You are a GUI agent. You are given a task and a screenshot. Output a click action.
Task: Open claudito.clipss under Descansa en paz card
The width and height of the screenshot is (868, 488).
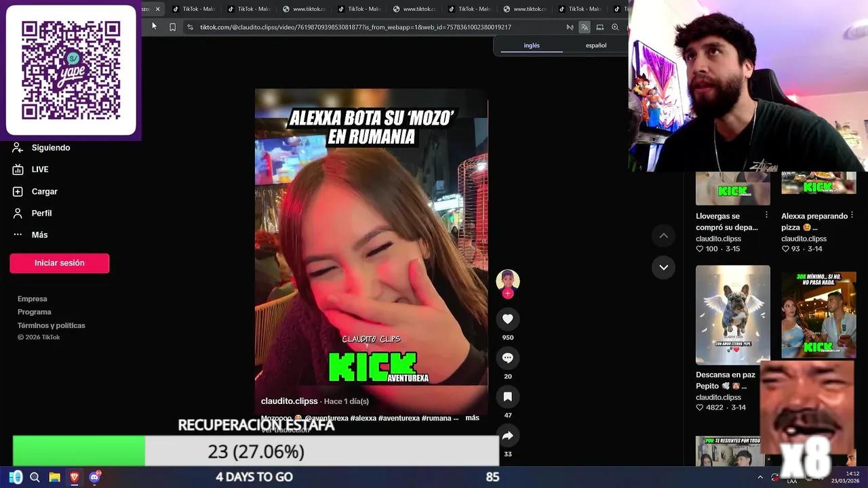tap(718, 397)
